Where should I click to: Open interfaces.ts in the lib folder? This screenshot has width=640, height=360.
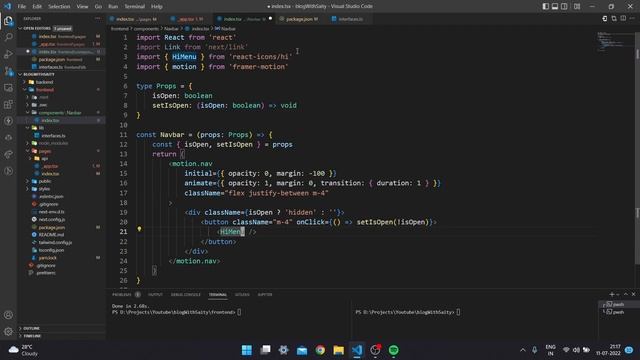[x=53, y=136]
